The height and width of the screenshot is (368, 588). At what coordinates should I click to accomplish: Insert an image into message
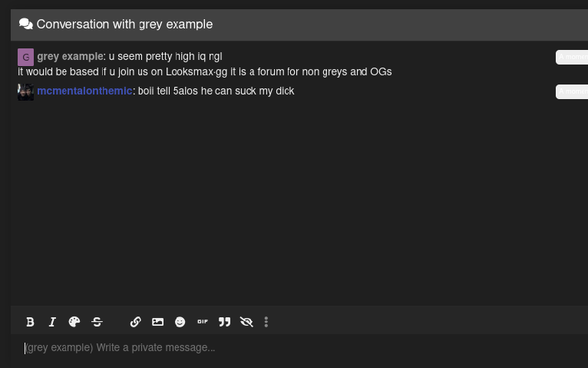[157, 322]
